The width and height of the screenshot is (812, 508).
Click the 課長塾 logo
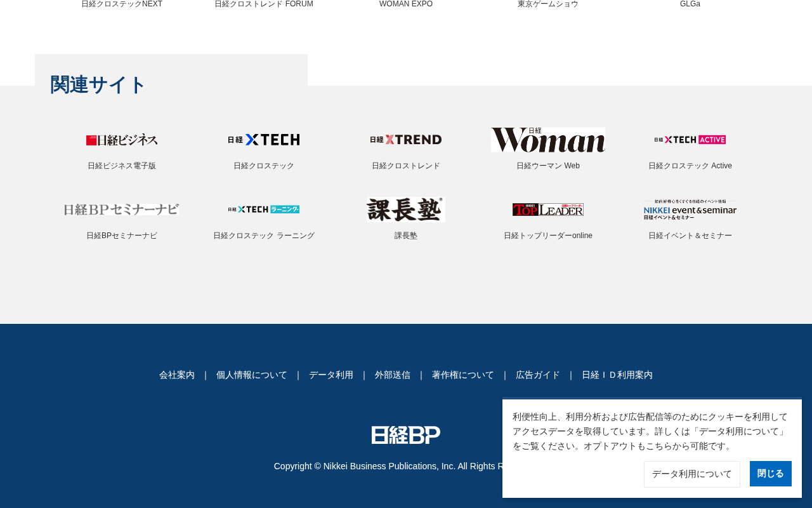coord(406,210)
